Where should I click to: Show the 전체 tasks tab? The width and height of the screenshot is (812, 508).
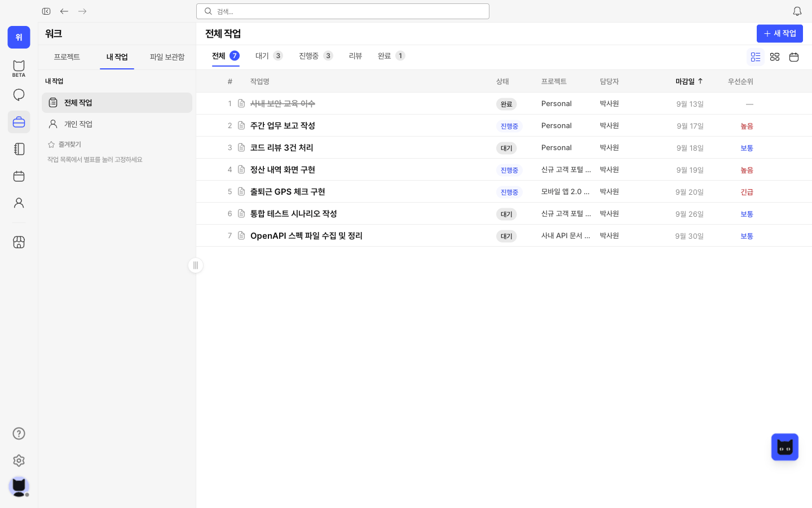tap(226, 56)
